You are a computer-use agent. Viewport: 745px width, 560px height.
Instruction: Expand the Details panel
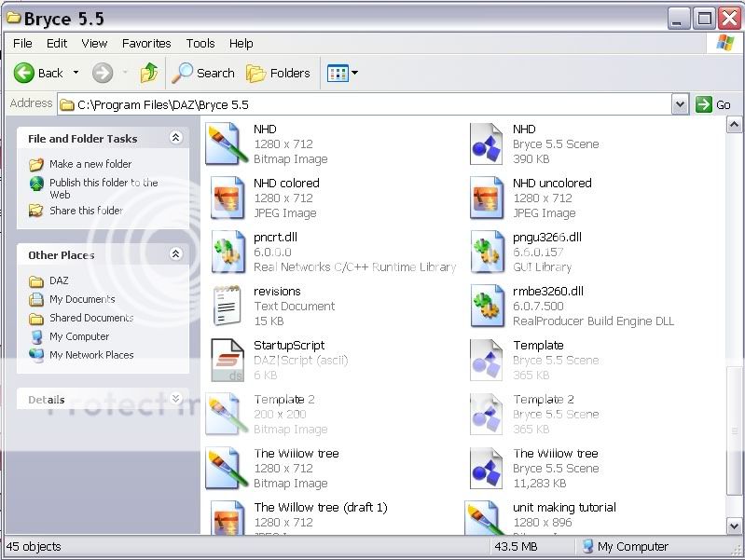point(175,398)
